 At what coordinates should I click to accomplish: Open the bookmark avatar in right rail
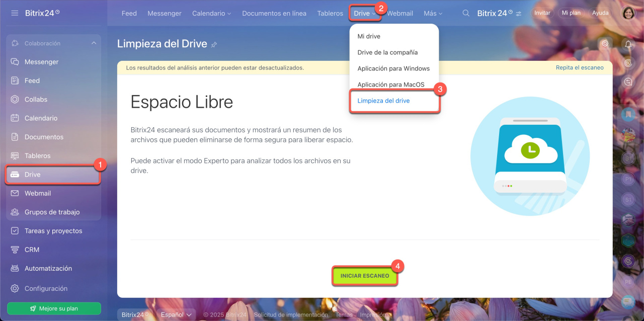[x=628, y=115]
